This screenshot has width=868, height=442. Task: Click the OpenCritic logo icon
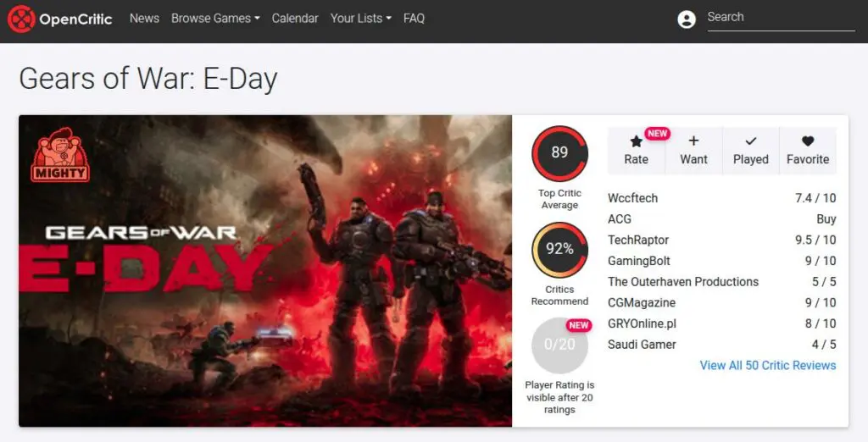21,19
